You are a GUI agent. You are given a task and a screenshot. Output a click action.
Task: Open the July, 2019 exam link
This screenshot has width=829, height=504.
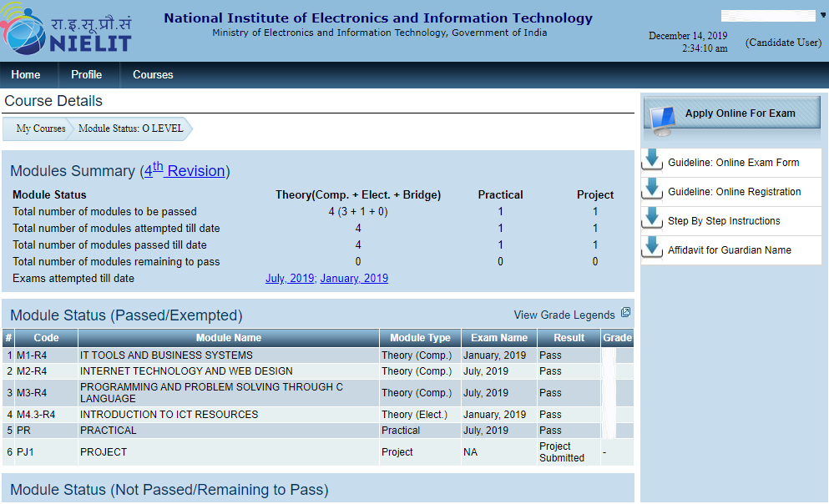click(290, 278)
